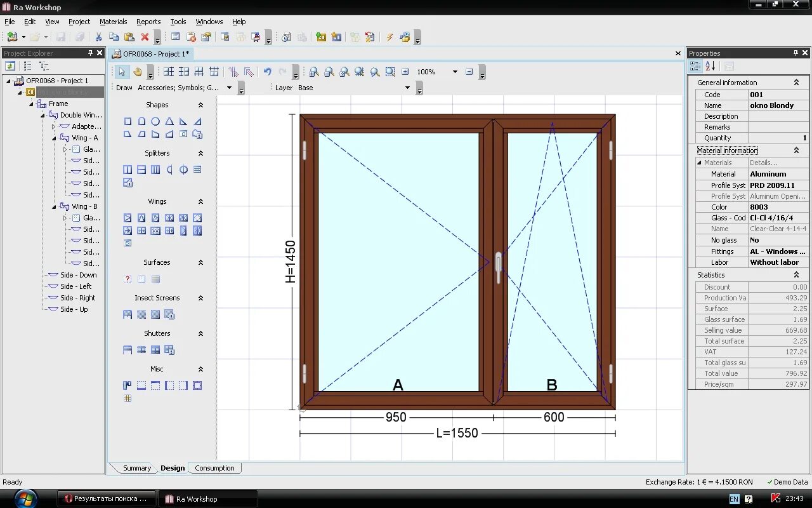Click the lightning bolt toolbar icon
Image resolution: width=812 pixels, height=508 pixels.
click(x=390, y=37)
